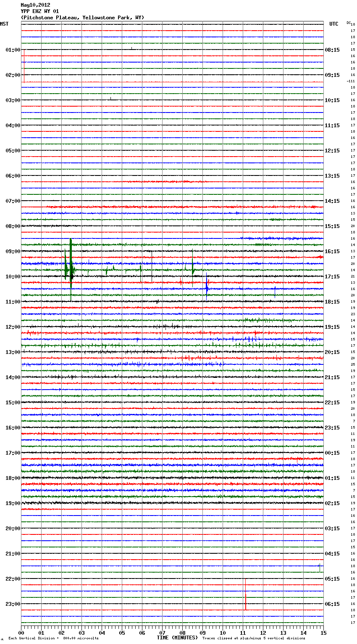This screenshot has height=644, width=357.
Task: Select the 12:00 MST row label
Action: click(x=13, y=327)
